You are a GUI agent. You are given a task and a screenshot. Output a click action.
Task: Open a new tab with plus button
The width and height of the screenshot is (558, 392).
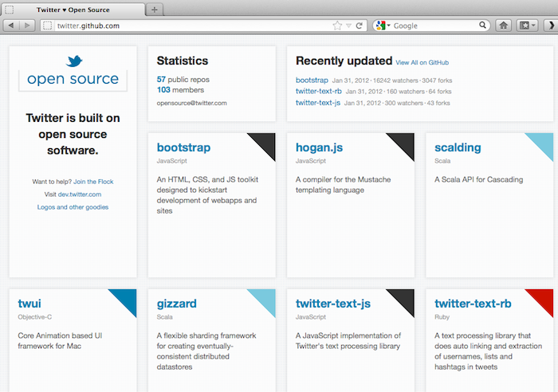tap(155, 10)
